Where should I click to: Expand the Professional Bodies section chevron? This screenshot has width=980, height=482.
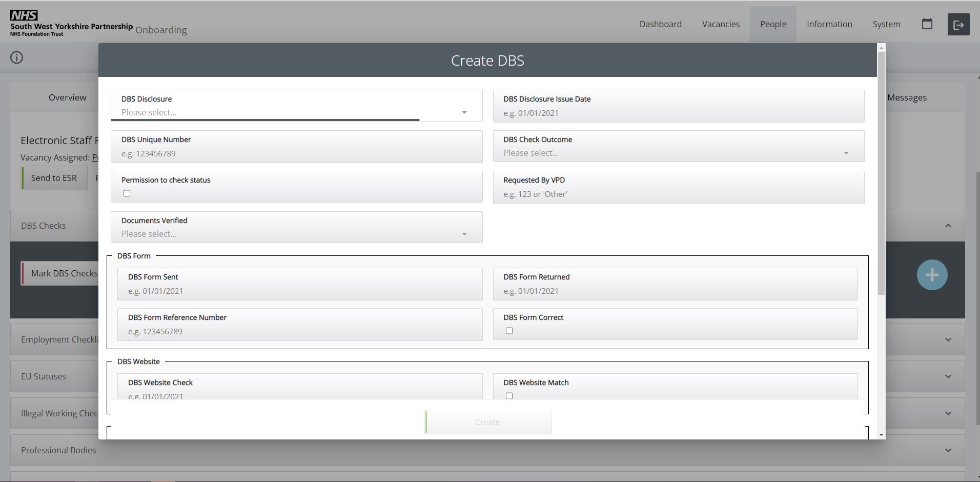[948, 450]
